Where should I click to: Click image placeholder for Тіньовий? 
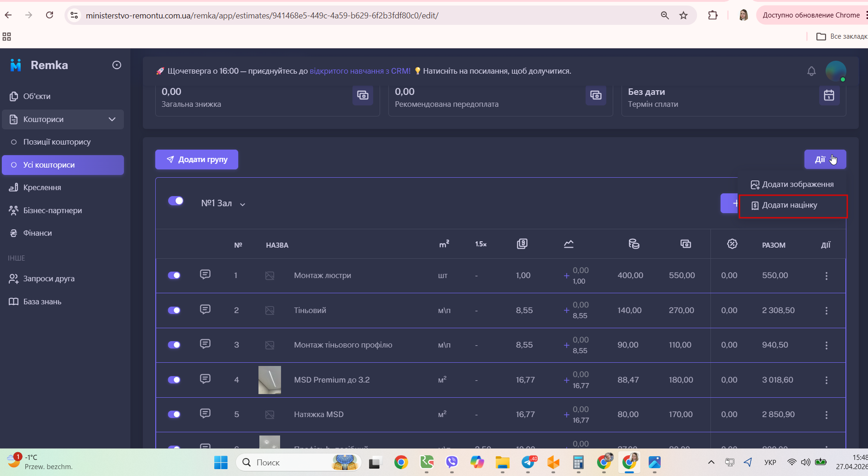tap(270, 311)
